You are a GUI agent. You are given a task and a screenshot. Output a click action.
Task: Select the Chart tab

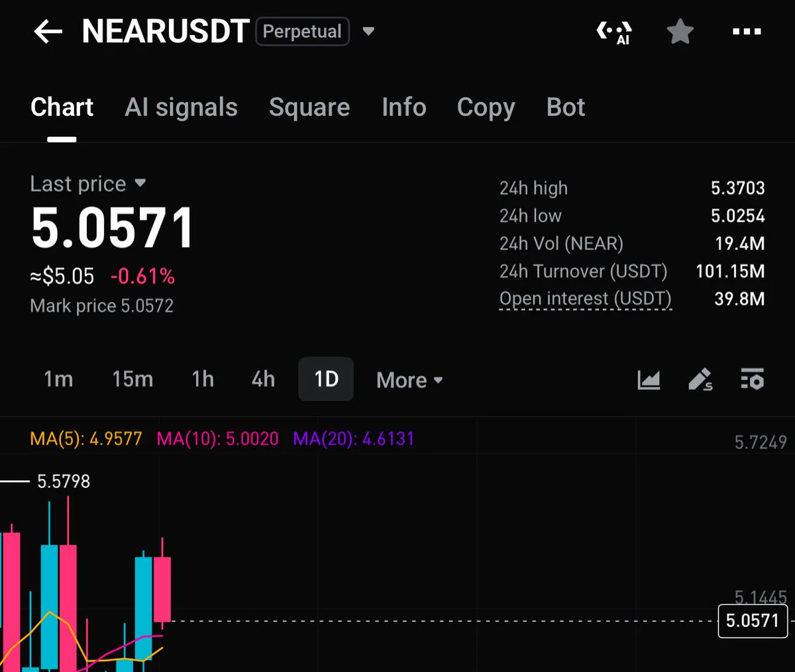(62, 107)
